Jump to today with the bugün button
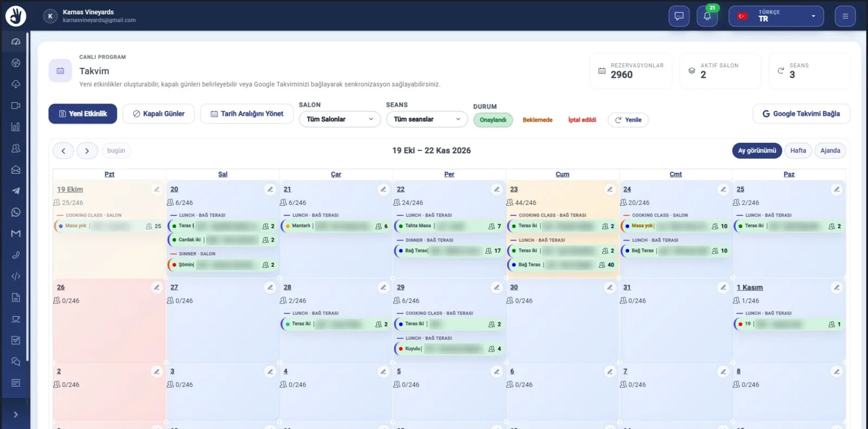 tap(116, 151)
